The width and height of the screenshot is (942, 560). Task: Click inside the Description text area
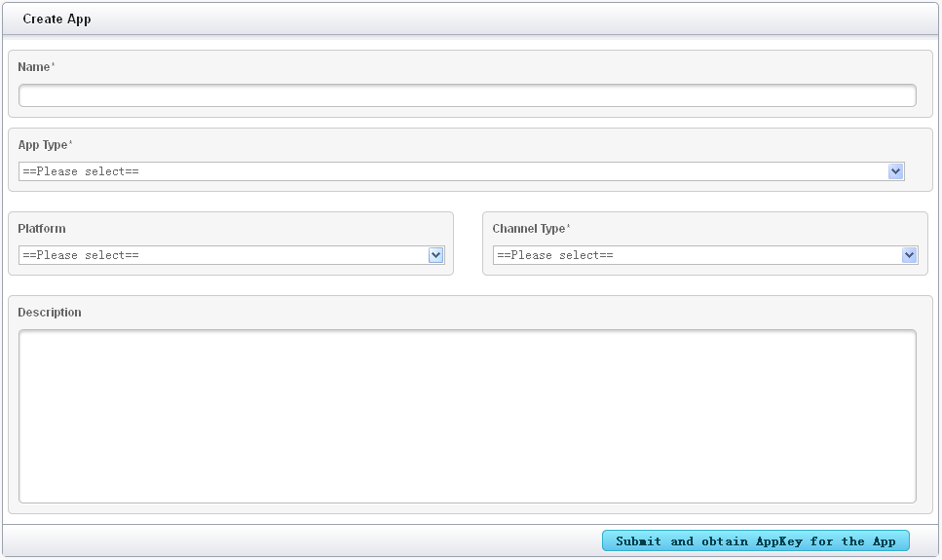(x=468, y=416)
